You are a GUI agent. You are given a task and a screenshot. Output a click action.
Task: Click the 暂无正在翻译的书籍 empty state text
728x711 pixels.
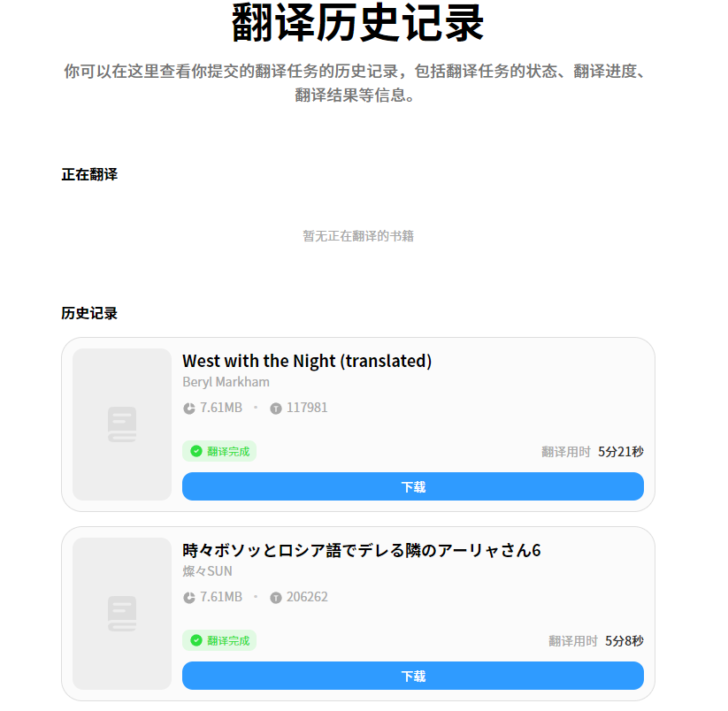click(x=358, y=236)
